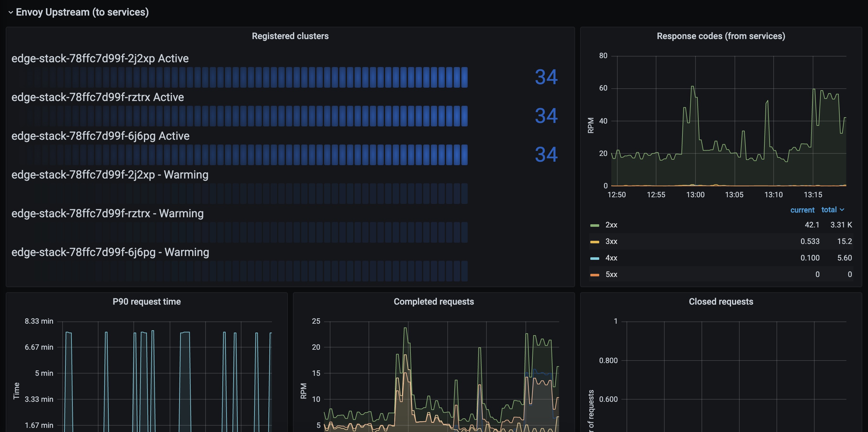Screen dimensions: 868x432
Task: Collapse the Envoy Upstream row chevron
Action: click(10, 12)
